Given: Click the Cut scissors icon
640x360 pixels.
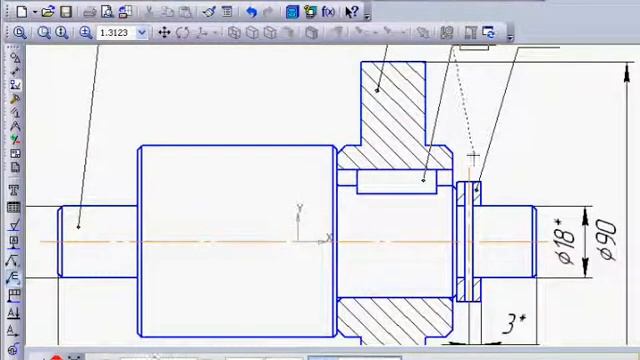Looking at the screenshot, I should [149, 12].
